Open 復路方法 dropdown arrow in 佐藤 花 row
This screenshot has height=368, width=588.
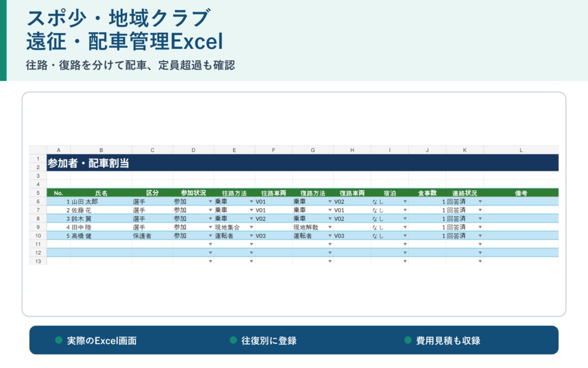point(330,210)
